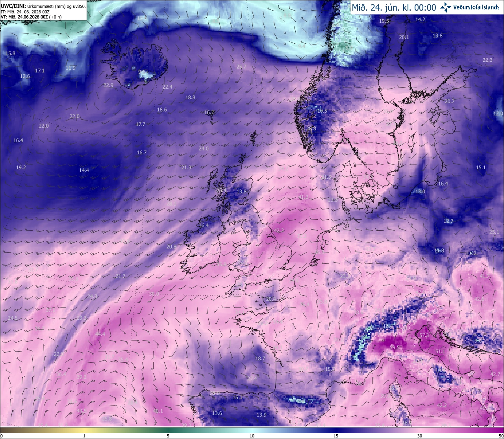
Task: Click the VT: Mið. 24.06.2026 00Z valid-time line
Action: (31, 17)
